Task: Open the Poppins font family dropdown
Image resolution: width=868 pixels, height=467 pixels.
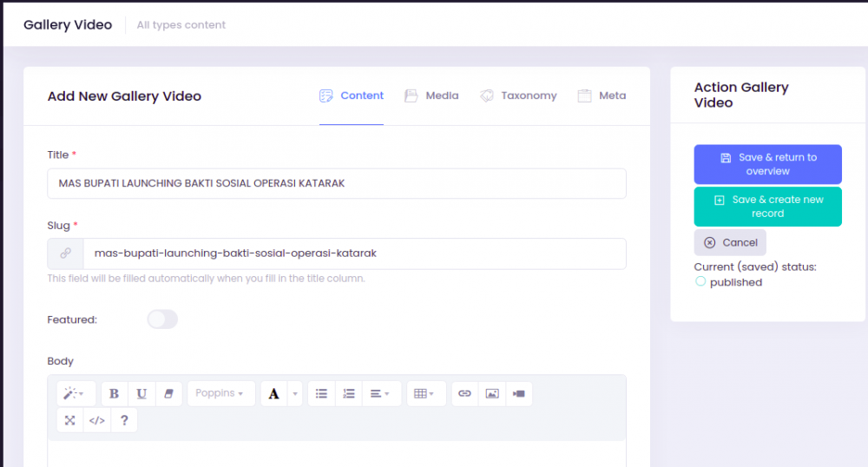Action: tap(220, 394)
